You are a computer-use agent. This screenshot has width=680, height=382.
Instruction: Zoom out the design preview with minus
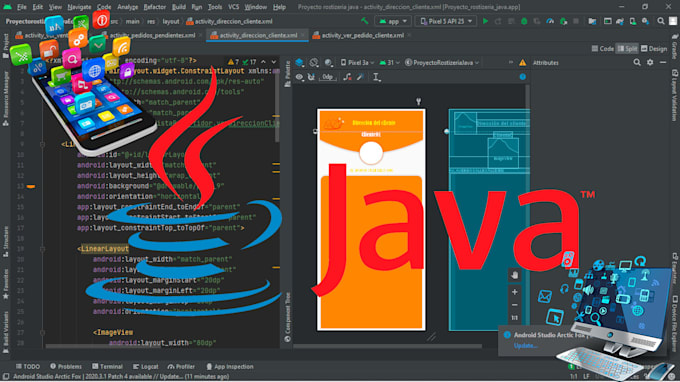click(x=515, y=305)
